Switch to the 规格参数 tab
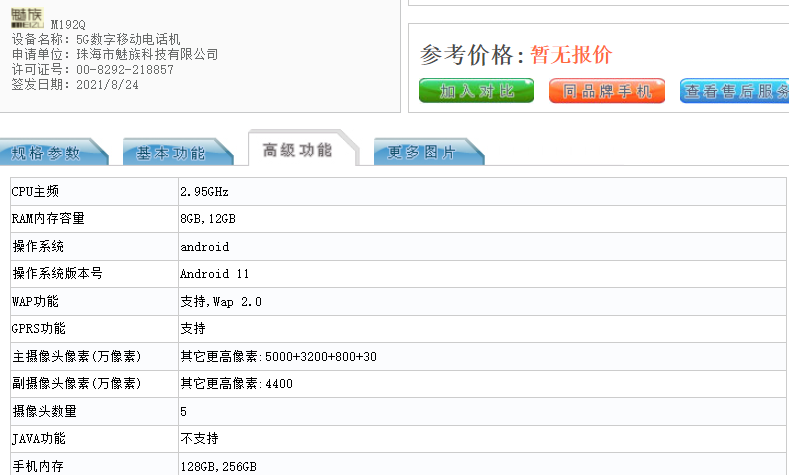This screenshot has height=475, width=789. point(47,153)
